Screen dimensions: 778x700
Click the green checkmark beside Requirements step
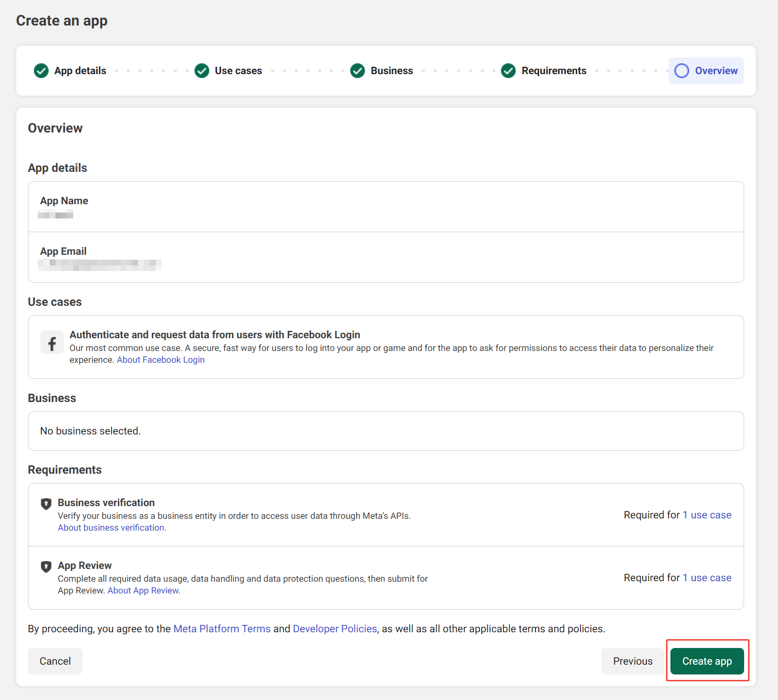[508, 71]
